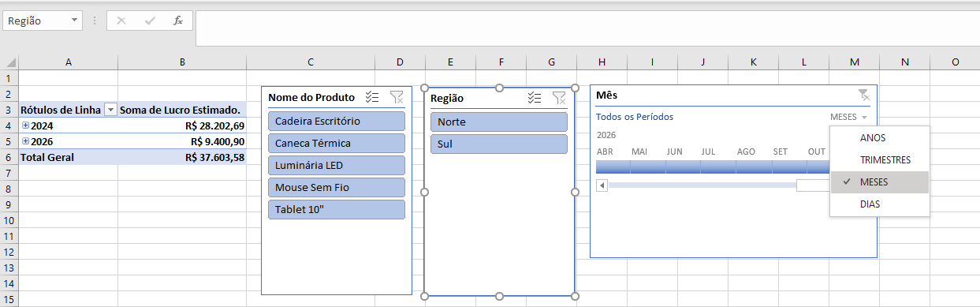Open Insert Function (fx) dialog
This screenshot has width=980, height=307.
[178, 21]
